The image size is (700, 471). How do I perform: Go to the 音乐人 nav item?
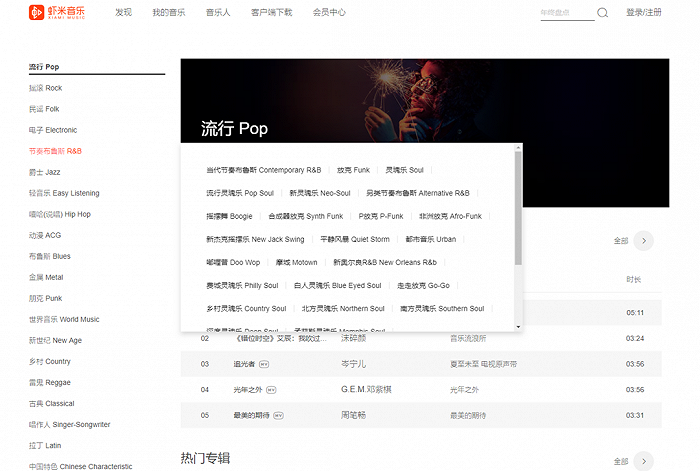[218, 13]
